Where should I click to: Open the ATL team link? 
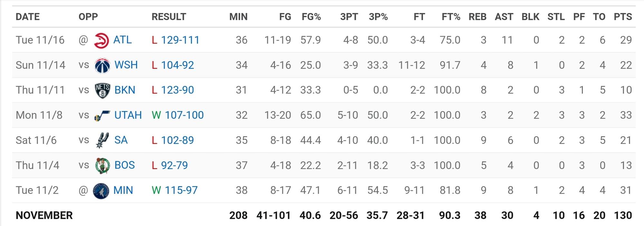coord(122,40)
